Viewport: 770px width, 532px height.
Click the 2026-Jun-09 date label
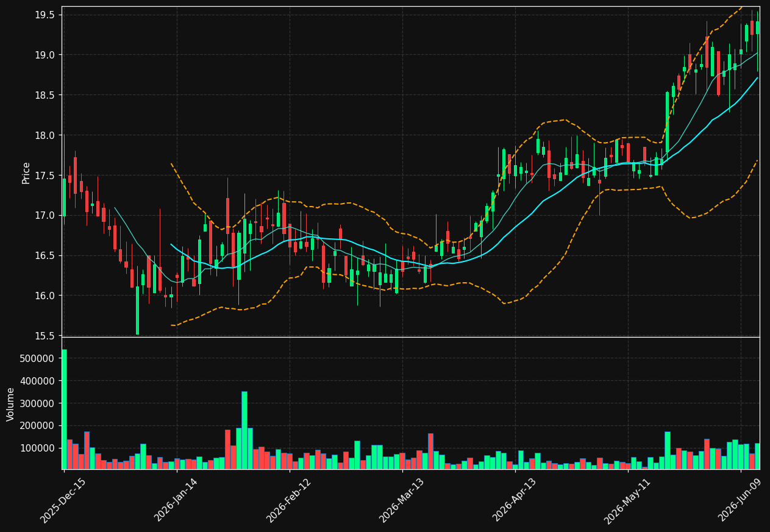point(740,500)
